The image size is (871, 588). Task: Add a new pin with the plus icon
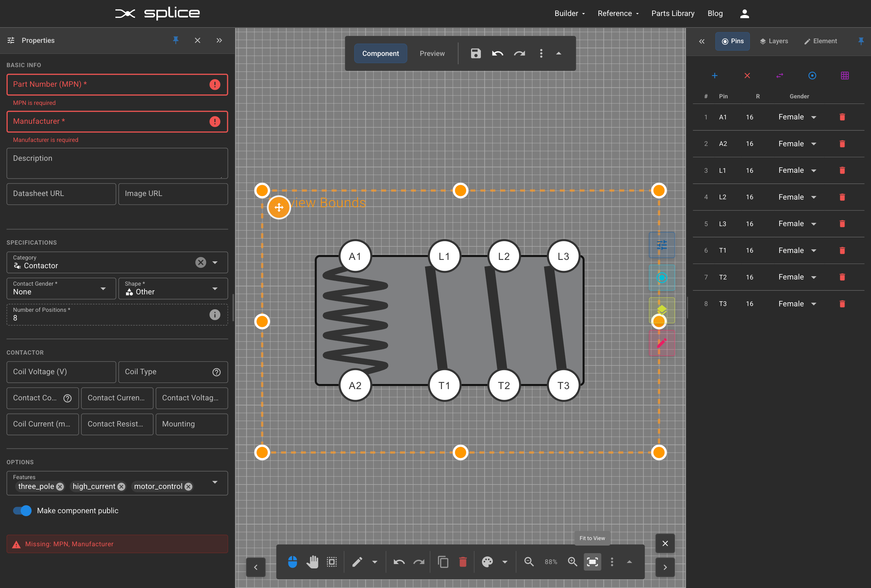click(715, 75)
